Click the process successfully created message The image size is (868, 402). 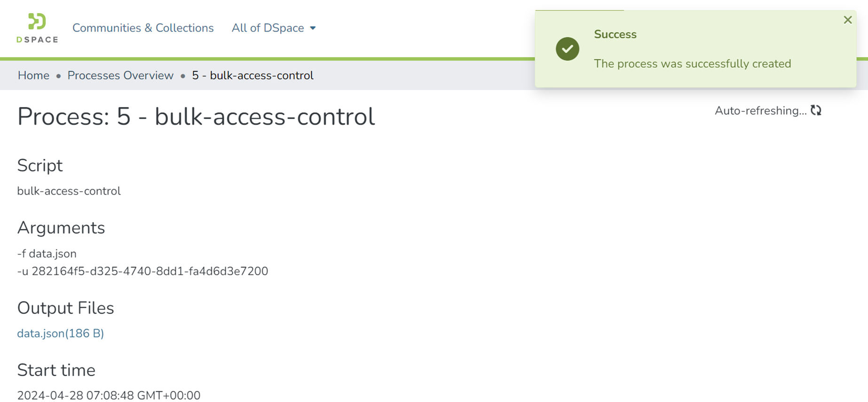click(692, 63)
